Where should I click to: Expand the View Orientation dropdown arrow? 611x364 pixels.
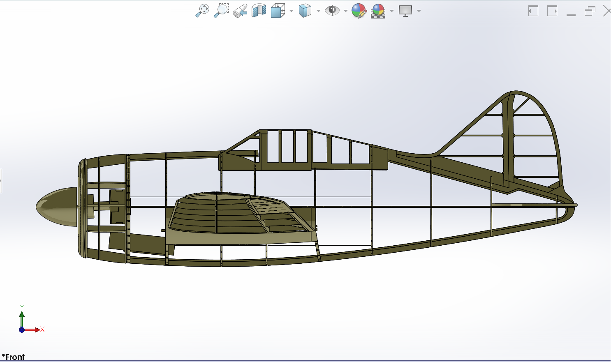click(291, 11)
